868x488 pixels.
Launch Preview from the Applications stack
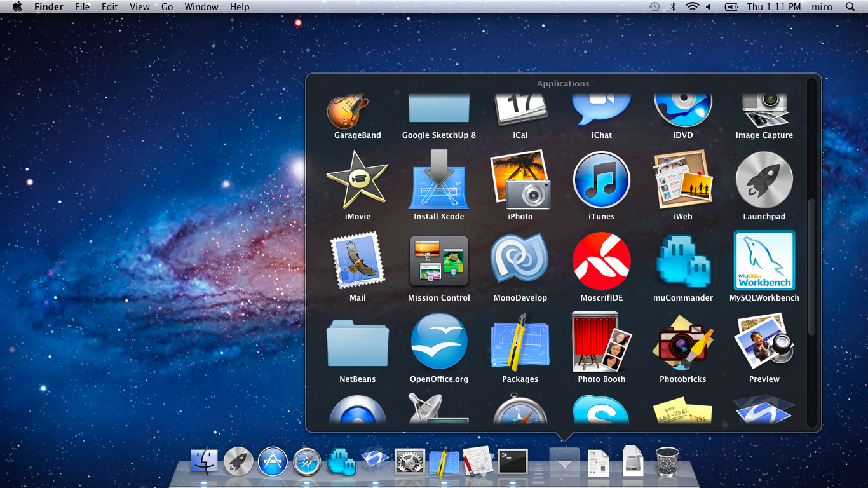pos(764,342)
